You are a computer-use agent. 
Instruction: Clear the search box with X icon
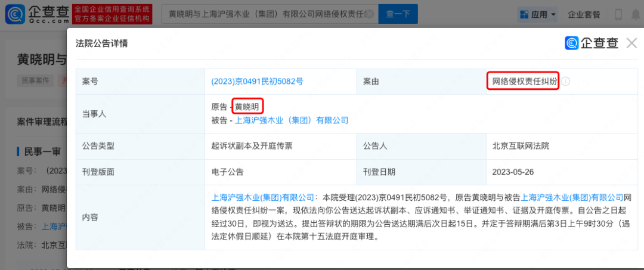click(x=369, y=14)
